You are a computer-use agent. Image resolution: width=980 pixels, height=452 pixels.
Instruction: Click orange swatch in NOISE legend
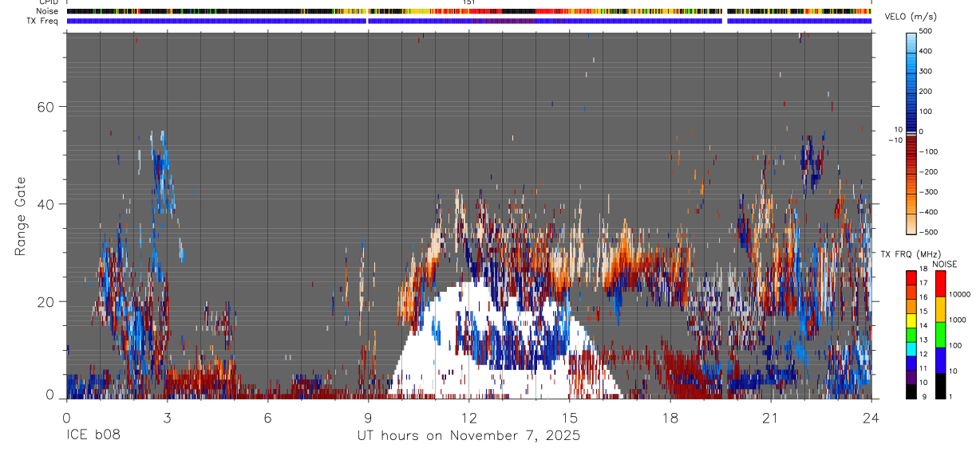939,309
